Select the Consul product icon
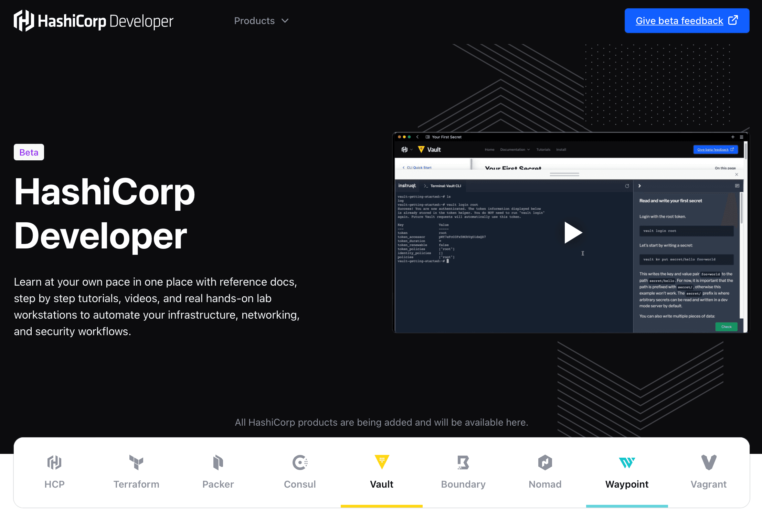Viewport: 762px width, 532px height. point(300,462)
